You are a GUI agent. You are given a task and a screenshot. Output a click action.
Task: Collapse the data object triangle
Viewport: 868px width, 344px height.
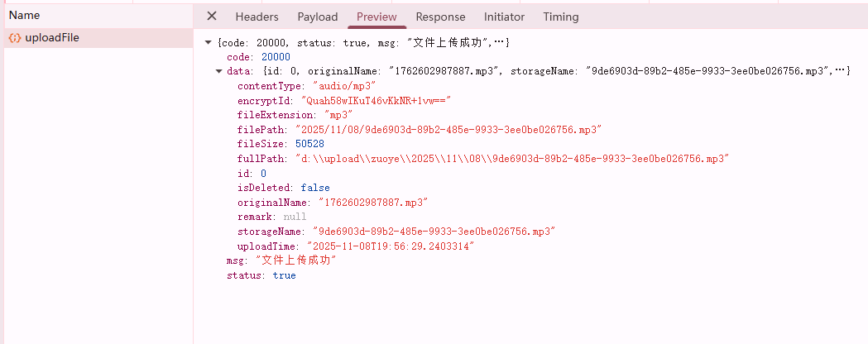click(218, 71)
